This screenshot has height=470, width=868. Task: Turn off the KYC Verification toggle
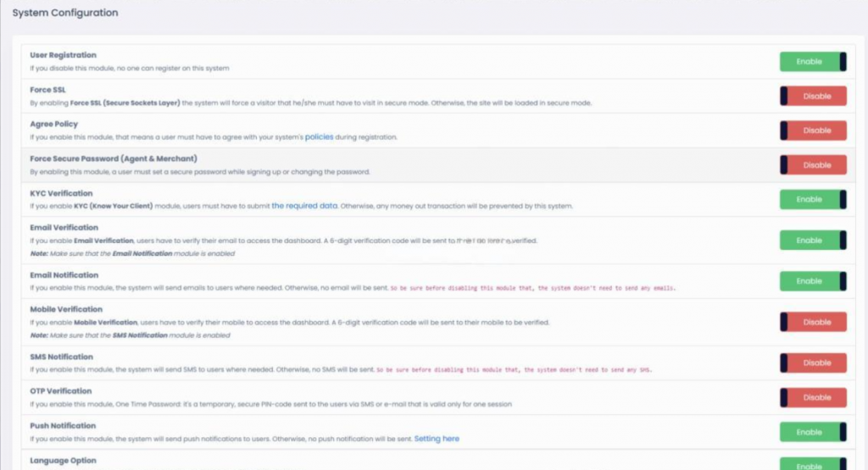[x=813, y=200]
